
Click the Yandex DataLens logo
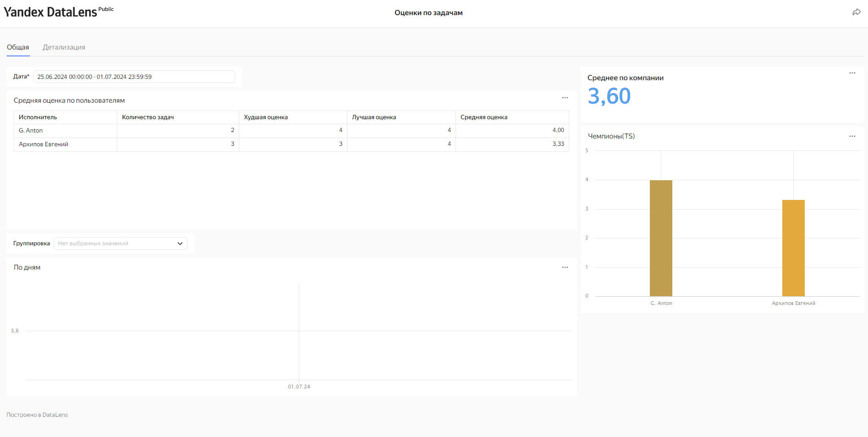[x=50, y=12]
